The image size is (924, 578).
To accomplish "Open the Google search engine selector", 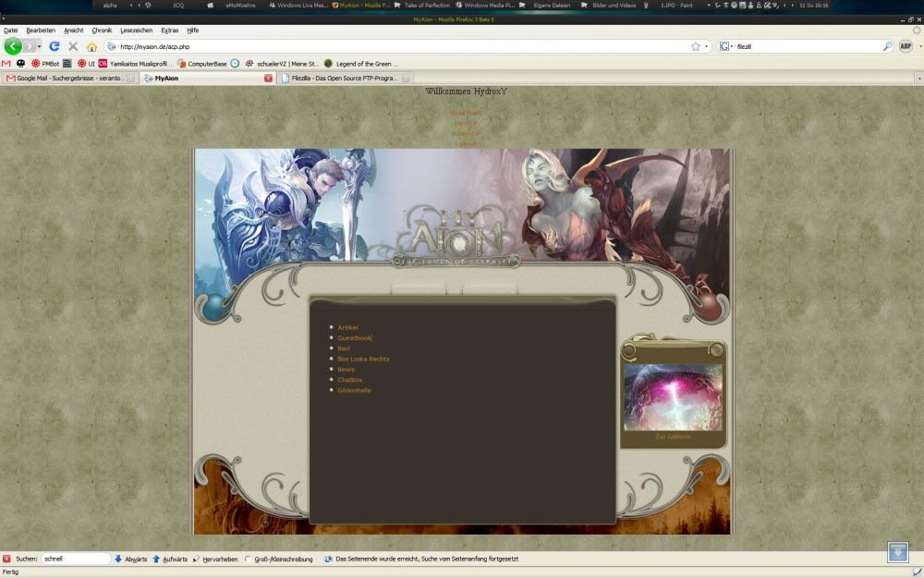I will [x=726, y=46].
